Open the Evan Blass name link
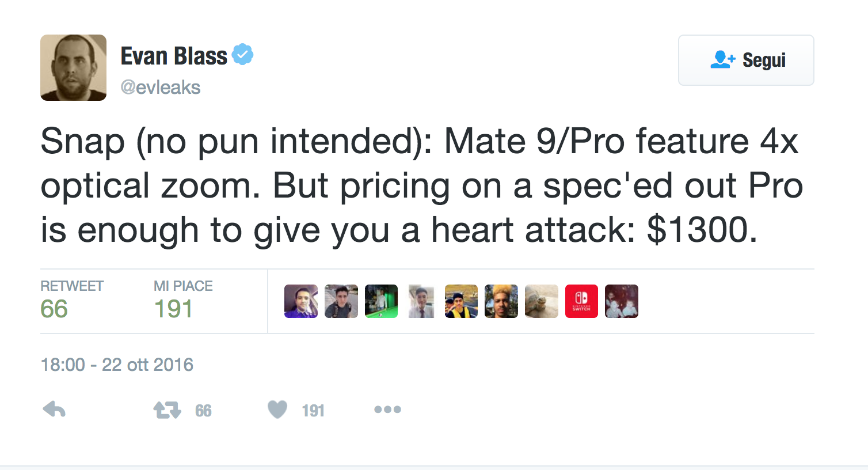This screenshot has height=470, width=868. (x=174, y=56)
